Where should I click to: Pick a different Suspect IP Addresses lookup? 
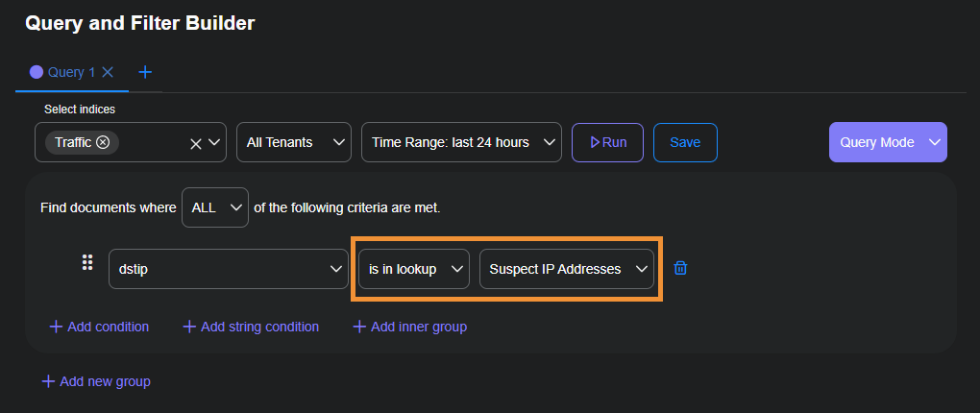pos(567,269)
